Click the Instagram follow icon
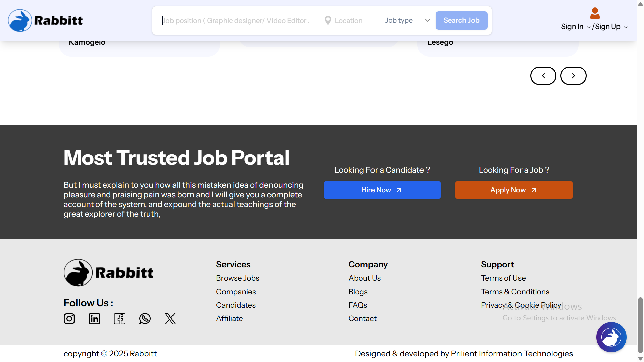The height and width of the screenshot is (362, 644). coord(69,319)
